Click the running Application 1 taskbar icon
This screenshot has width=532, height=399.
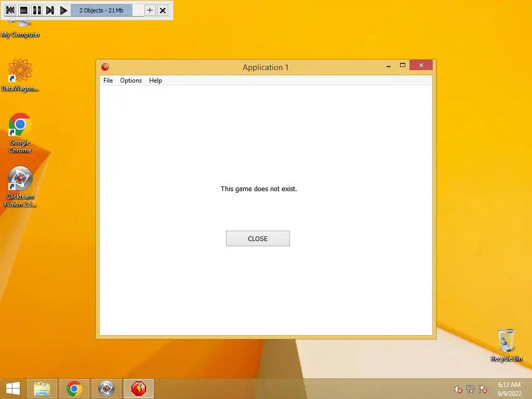pos(138,389)
